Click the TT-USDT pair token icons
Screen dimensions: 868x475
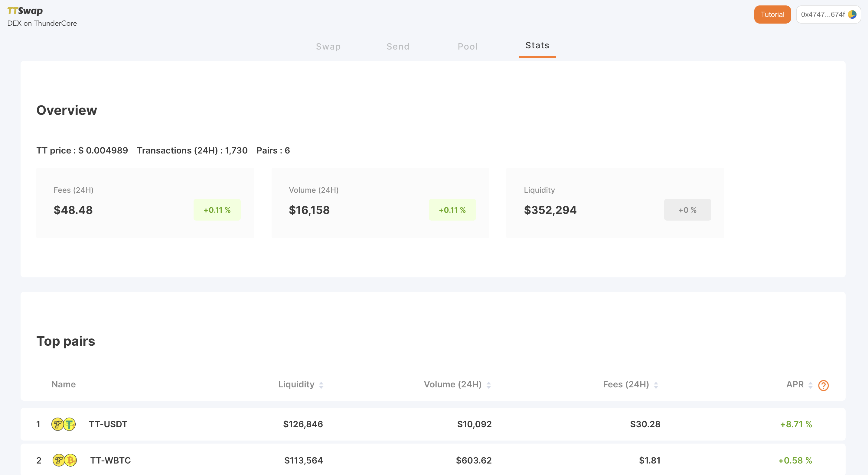63,424
